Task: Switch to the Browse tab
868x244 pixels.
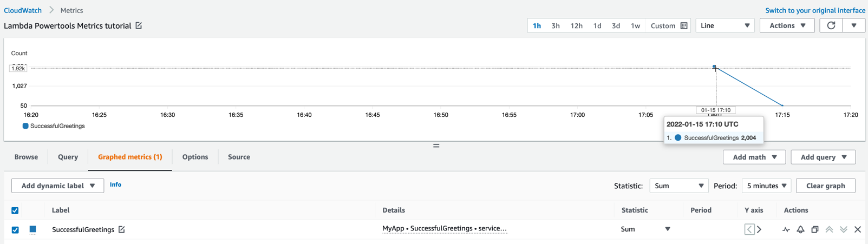Action: tap(26, 157)
